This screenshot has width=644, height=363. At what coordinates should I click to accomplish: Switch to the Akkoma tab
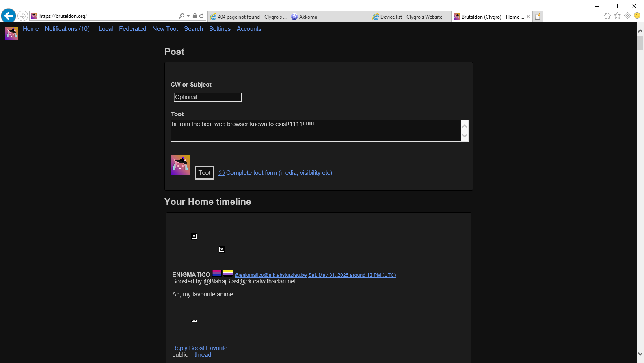pyautogui.click(x=329, y=17)
